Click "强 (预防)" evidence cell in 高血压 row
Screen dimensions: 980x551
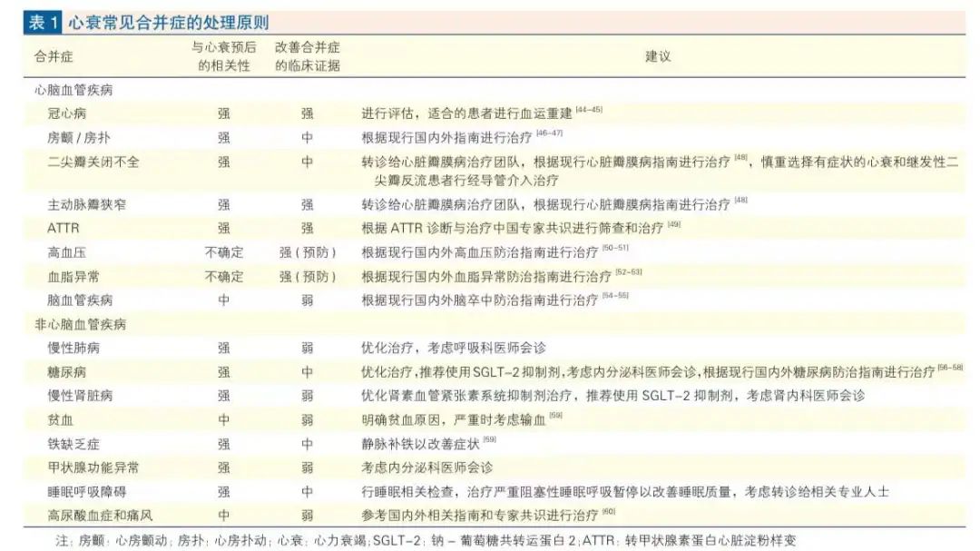(308, 252)
